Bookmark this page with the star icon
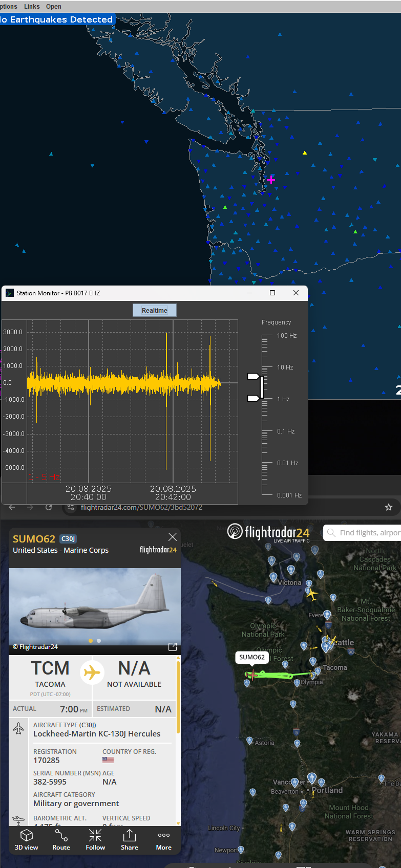Image resolution: width=401 pixels, height=868 pixels. pyautogui.click(x=389, y=507)
